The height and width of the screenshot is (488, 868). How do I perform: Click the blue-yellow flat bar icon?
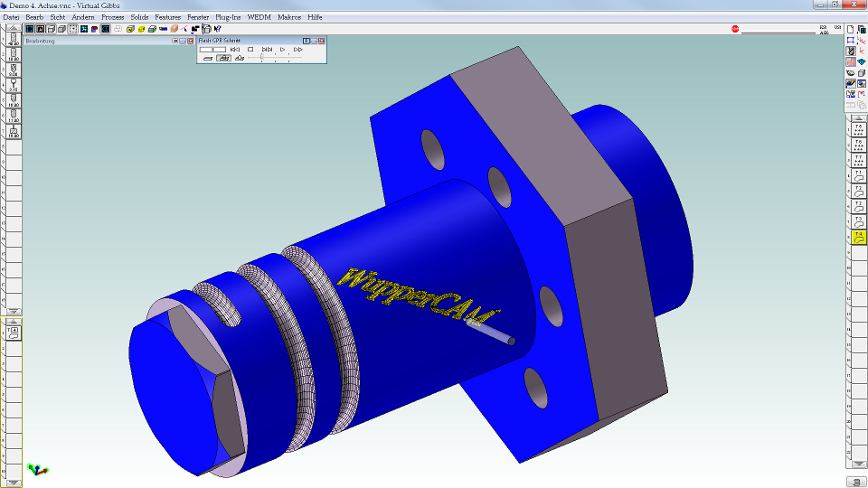pos(164,29)
